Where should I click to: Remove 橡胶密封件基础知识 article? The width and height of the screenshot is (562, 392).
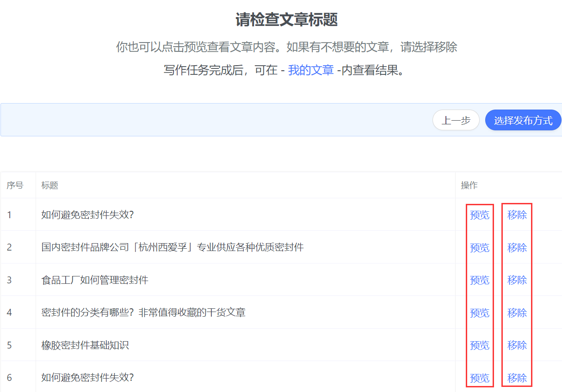(517, 345)
